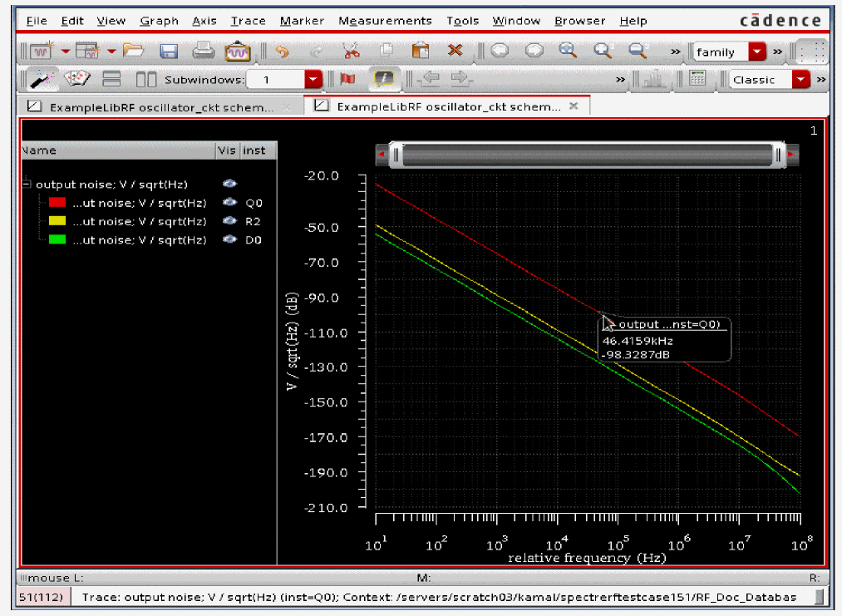Open the Measurements menu

coord(385,20)
